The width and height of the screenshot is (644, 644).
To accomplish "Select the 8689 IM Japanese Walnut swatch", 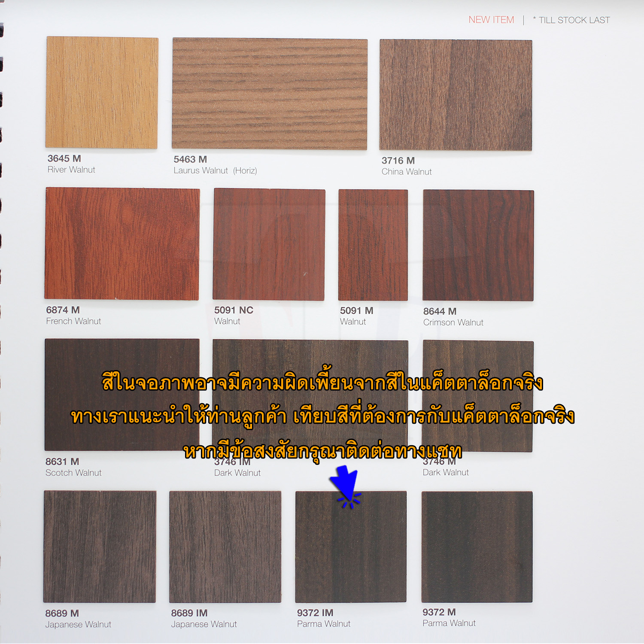I will tap(225, 547).
